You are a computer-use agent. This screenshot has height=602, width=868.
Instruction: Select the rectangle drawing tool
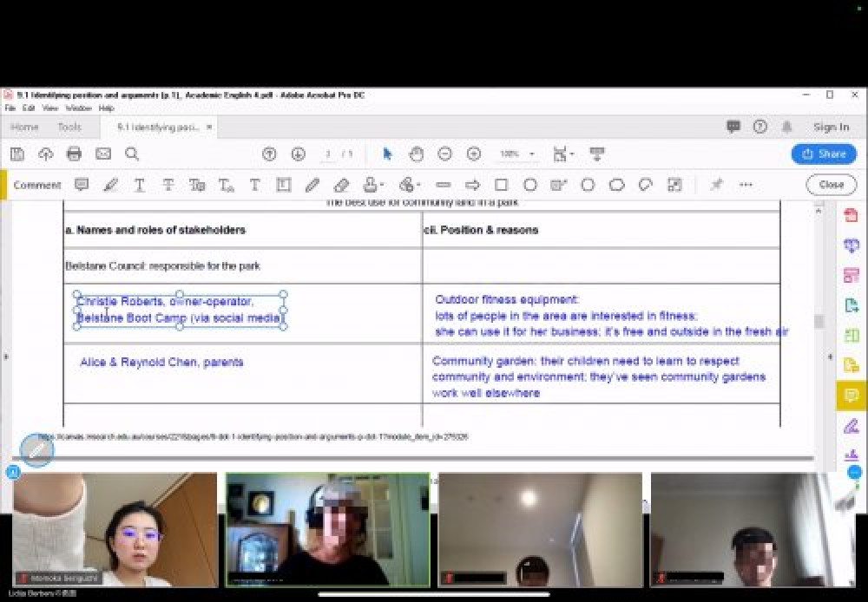pyautogui.click(x=501, y=185)
